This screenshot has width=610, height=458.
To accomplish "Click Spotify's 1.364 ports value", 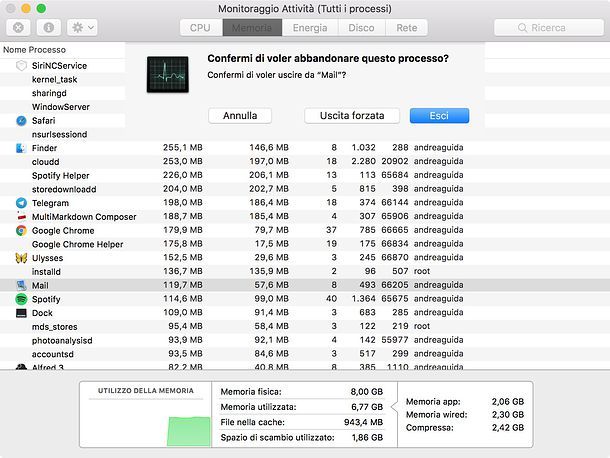I will click(x=364, y=298).
